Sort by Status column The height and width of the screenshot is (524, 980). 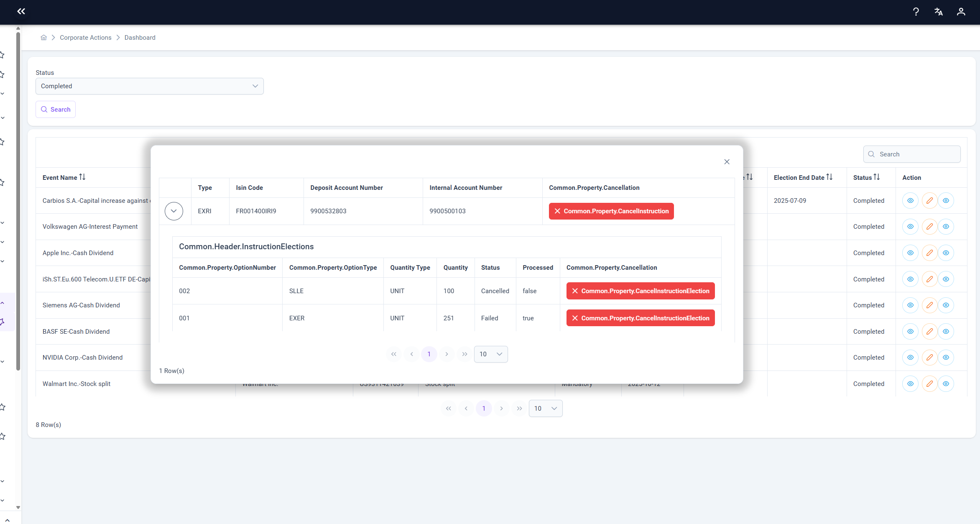(877, 177)
